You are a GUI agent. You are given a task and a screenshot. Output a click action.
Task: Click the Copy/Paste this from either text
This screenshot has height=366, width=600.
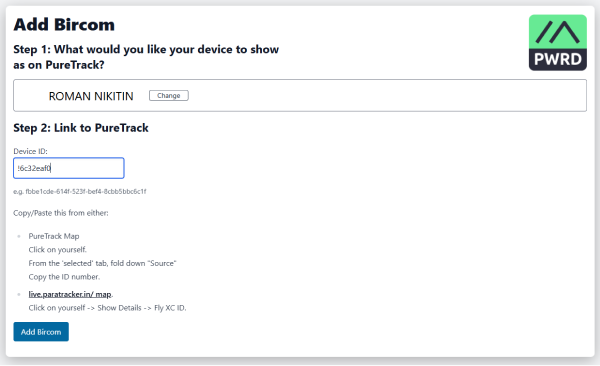61,213
